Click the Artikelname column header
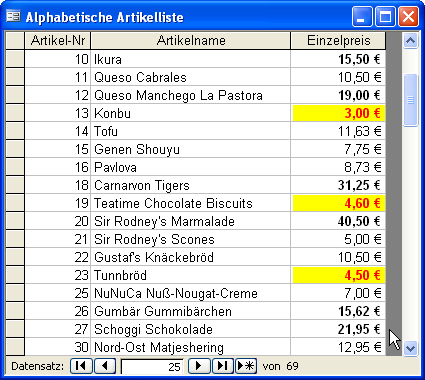Image resolution: width=425 pixels, height=380 pixels. tap(191, 41)
